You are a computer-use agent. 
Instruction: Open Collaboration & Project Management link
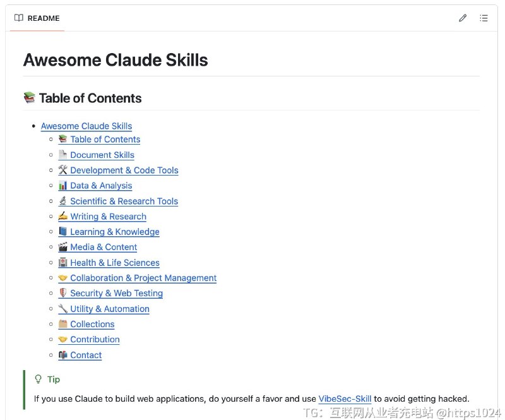click(x=143, y=278)
